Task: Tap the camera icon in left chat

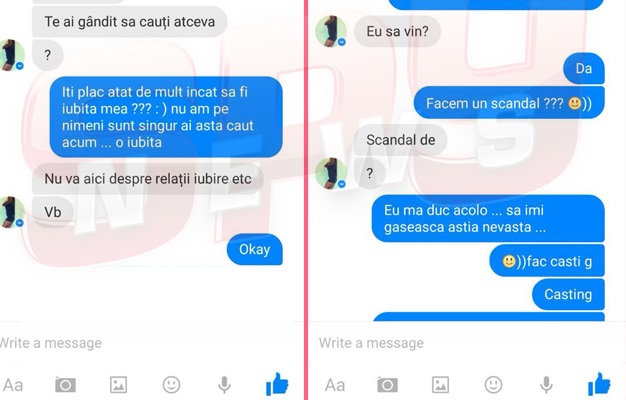Action: pyautogui.click(x=65, y=385)
